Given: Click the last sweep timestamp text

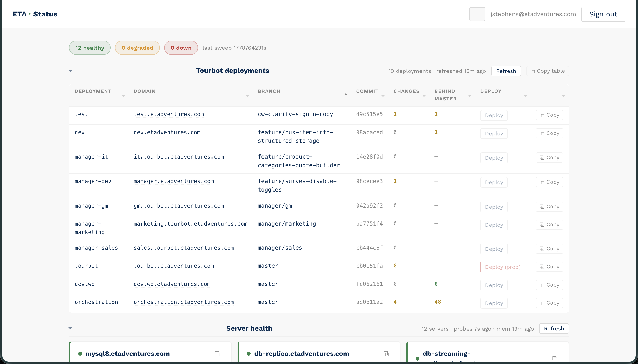Looking at the screenshot, I should click(x=234, y=48).
